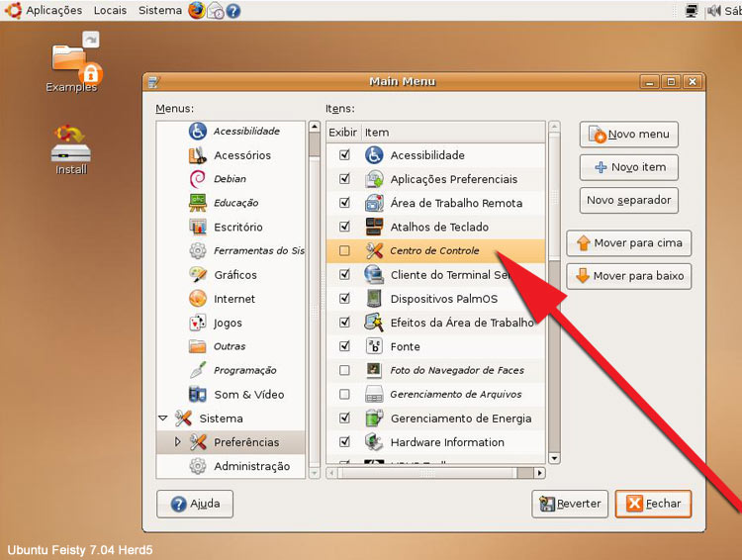
Task: Select the Debian swirl icon
Action: (x=197, y=179)
